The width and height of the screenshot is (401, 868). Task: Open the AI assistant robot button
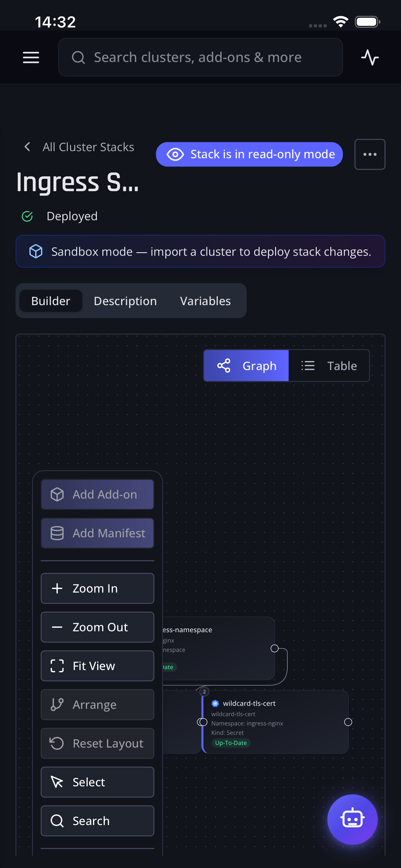pyautogui.click(x=352, y=819)
